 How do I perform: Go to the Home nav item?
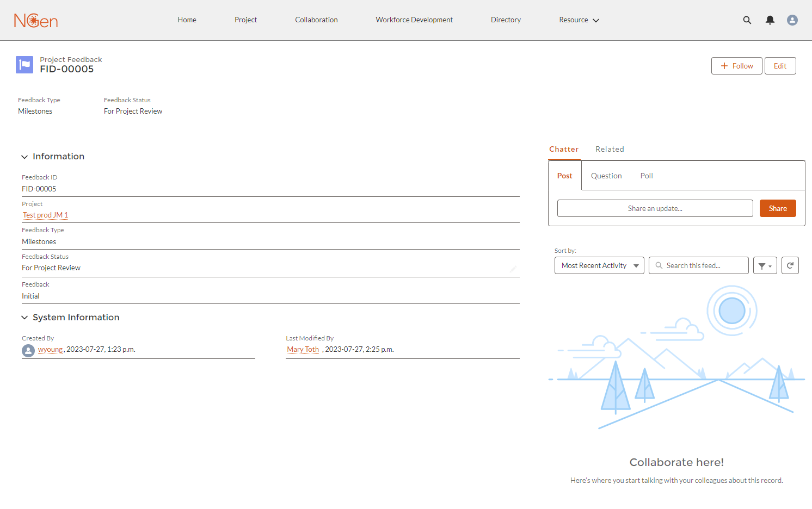[187, 20]
